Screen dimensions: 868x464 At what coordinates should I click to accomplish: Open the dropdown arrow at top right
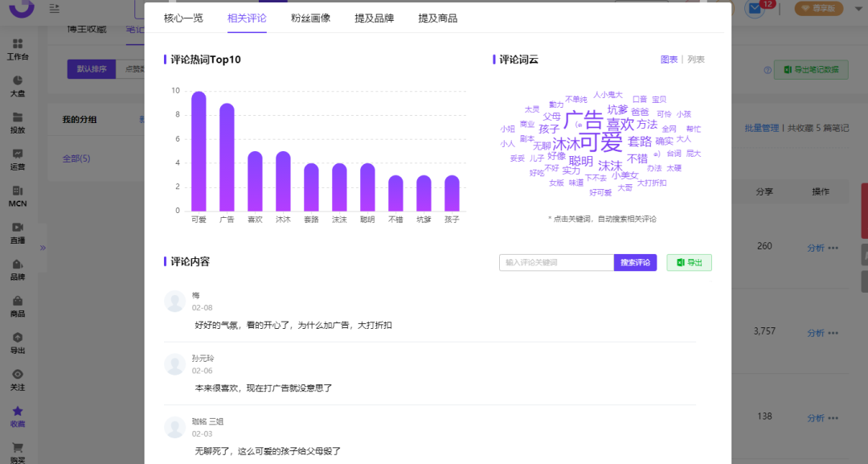point(859,8)
